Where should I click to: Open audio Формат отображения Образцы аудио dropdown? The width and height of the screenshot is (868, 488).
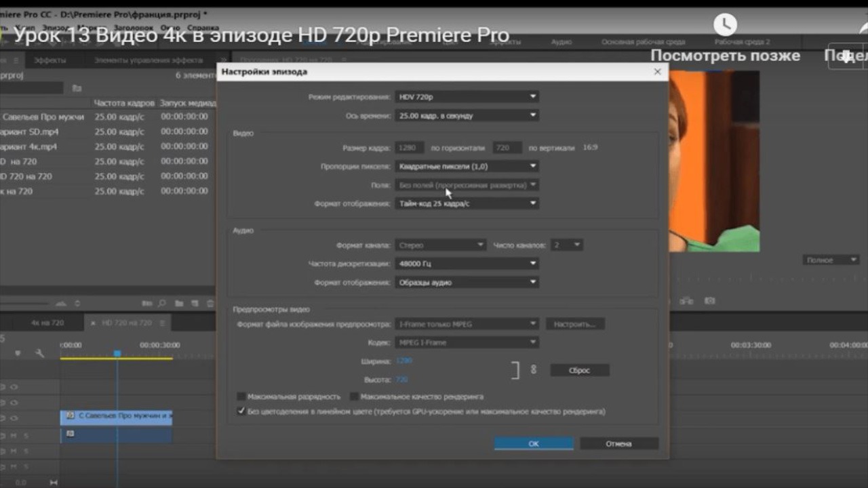click(467, 283)
